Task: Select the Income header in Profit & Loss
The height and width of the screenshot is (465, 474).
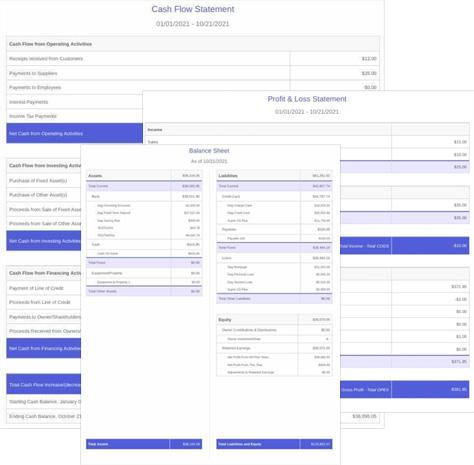Action: 307,130
